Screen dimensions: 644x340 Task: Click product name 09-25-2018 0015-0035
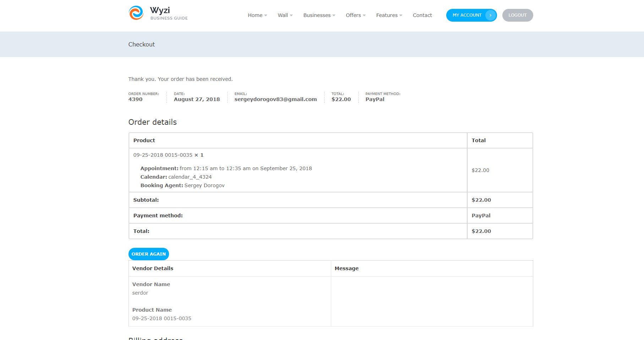[x=162, y=318]
